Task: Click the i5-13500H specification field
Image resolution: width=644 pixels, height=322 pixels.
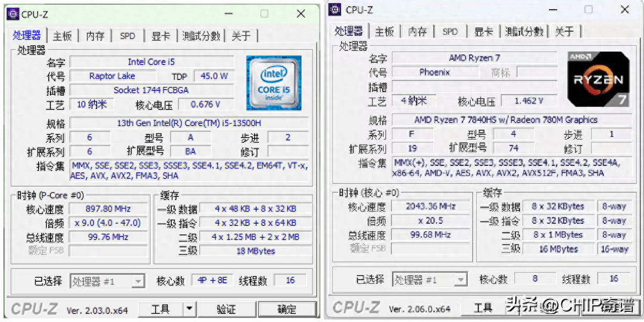Action: [x=189, y=123]
